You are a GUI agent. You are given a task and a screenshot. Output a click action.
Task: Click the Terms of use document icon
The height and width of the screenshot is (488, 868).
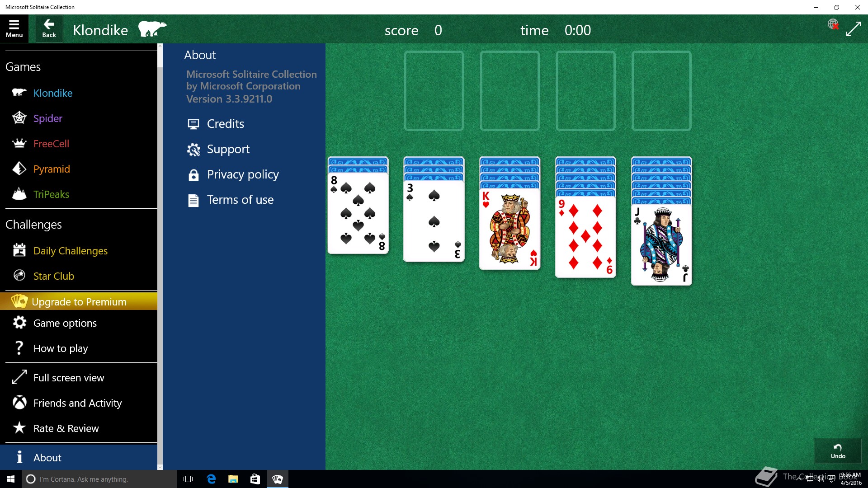(x=193, y=200)
